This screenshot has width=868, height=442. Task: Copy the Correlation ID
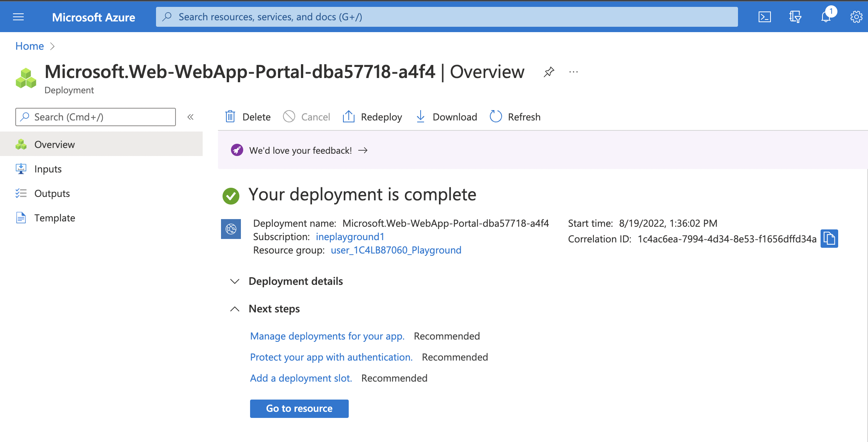(x=829, y=239)
